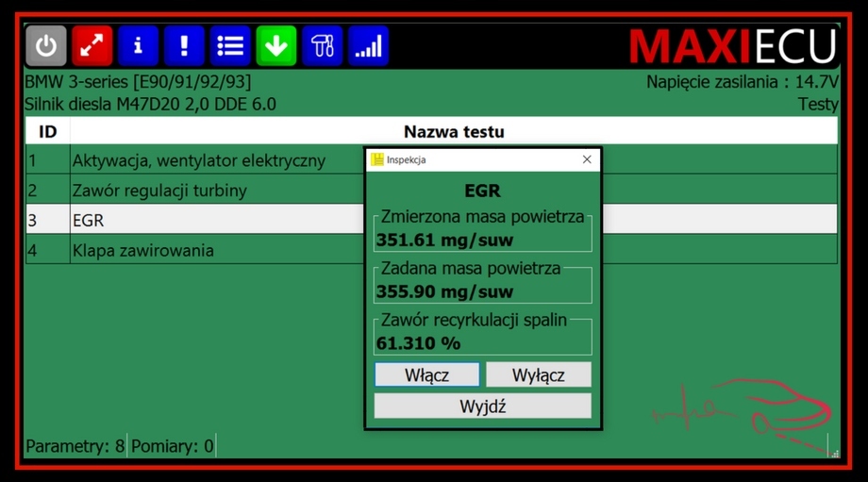Click the Inspekcja dialog title icon
This screenshot has width=868, height=482.
pos(377,159)
